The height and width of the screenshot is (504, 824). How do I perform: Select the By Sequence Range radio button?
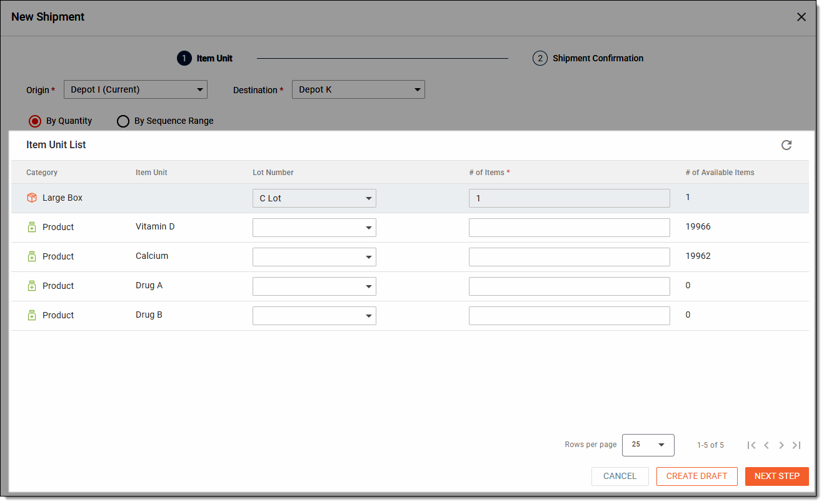tap(123, 121)
